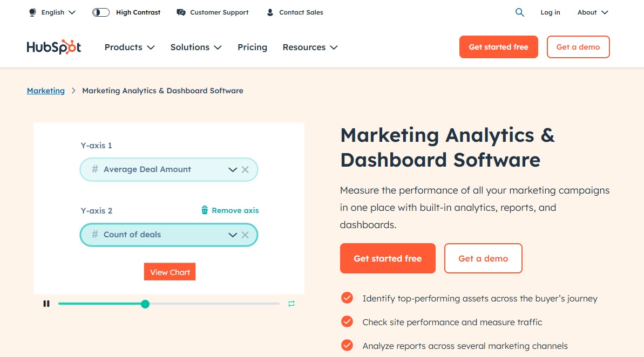This screenshot has width=644, height=357.
Task: Click the hash icon in Count of deals
Action: point(95,234)
